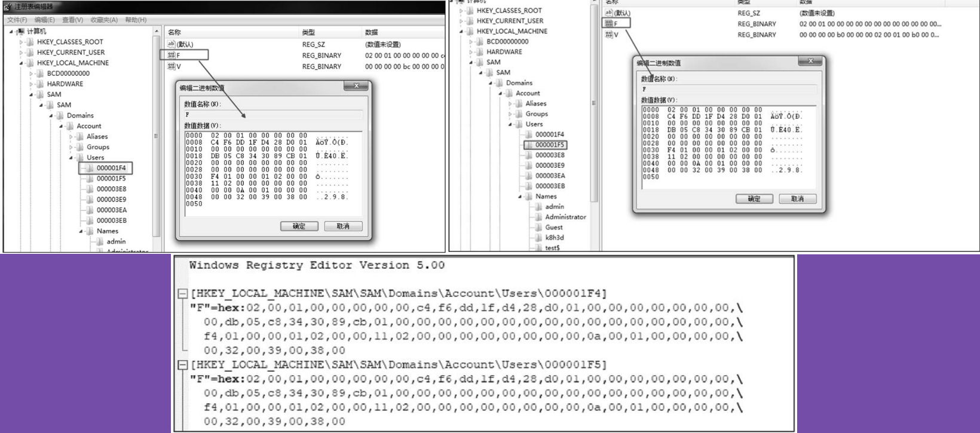The height and width of the screenshot is (433, 980).
Task: Click the 000003E8 folder icon in the left tree
Action: (90, 189)
